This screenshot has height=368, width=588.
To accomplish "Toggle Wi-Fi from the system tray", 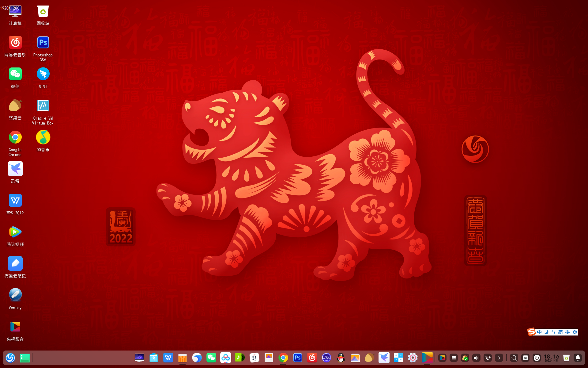I will (488, 358).
